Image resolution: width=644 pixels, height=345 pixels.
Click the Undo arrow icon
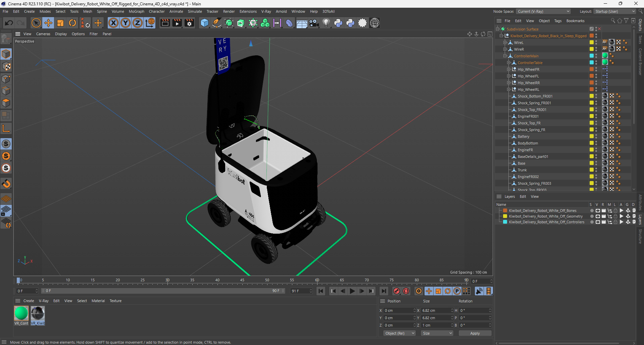pyautogui.click(x=9, y=23)
